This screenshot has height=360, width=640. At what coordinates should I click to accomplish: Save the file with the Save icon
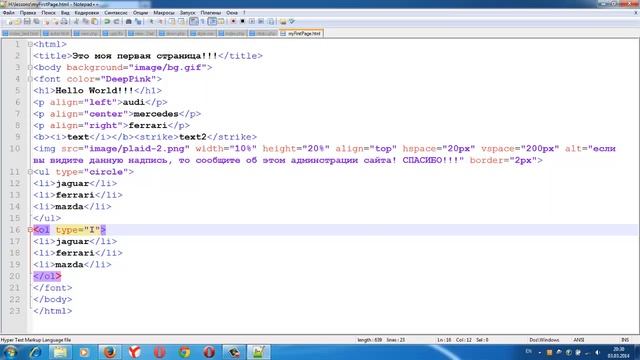tap(27, 21)
